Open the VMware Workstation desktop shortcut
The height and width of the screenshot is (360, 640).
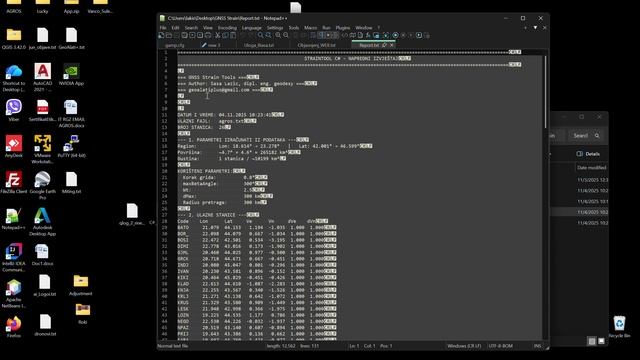coord(42,149)
